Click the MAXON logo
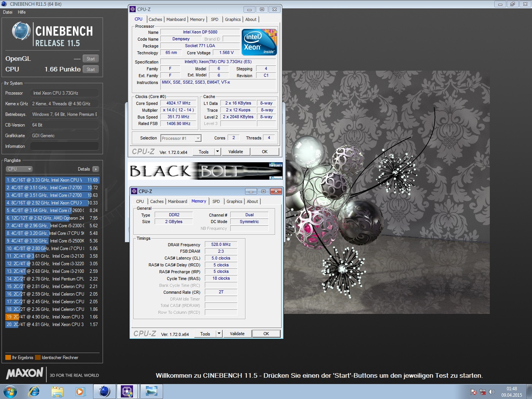Viewport: 532px width, 399px height. click(x=25, y=373)
